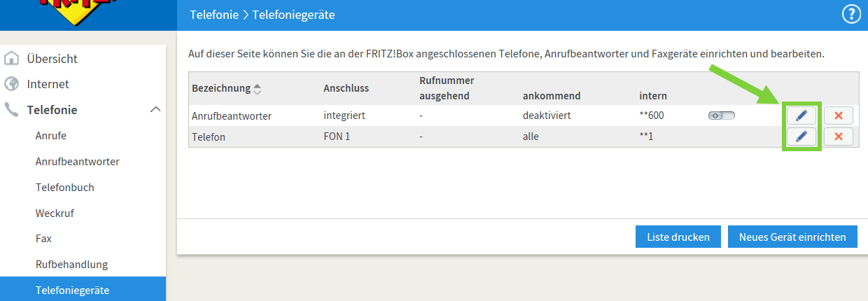
Task: Click the Liste drucken button
Action: click(x=678, y=237)
